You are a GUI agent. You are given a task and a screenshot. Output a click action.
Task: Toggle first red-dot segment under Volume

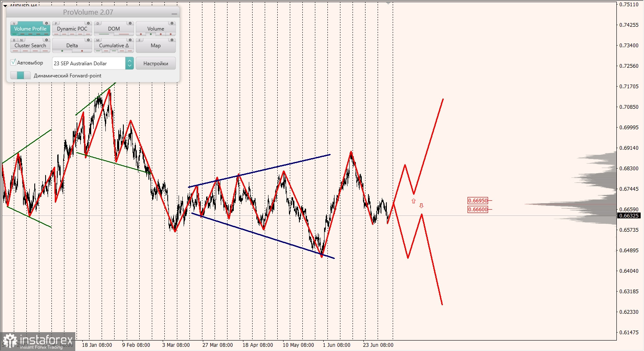141,34
